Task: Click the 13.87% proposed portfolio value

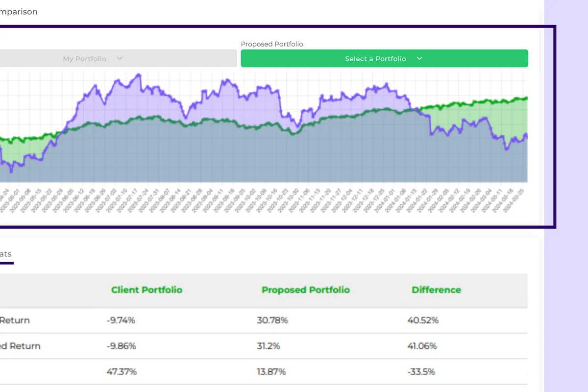Action: tap(272, 371)
